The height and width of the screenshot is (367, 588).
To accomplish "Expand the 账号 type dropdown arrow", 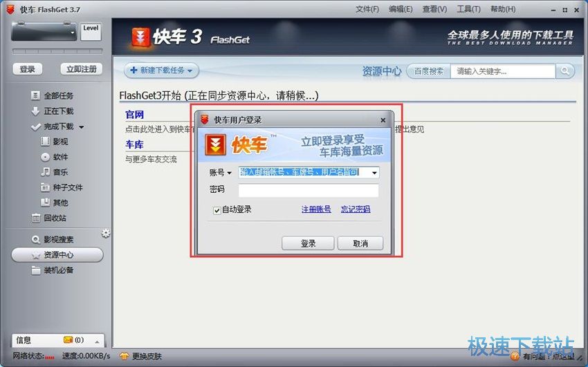I will click(229, 173).
